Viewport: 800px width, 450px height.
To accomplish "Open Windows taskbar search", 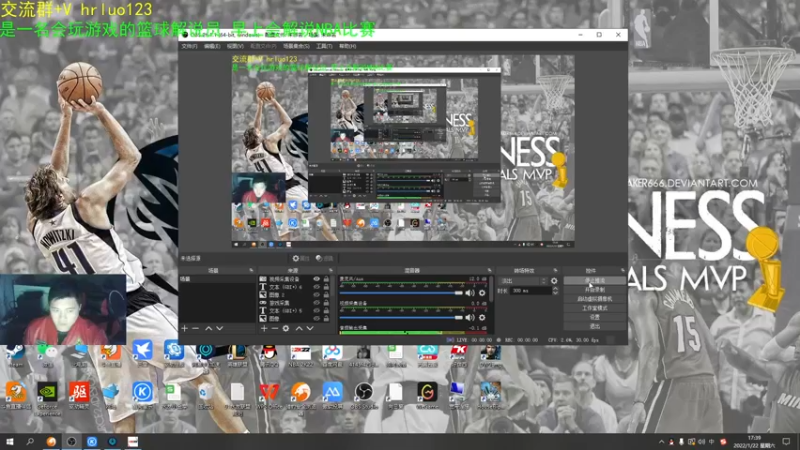I will click(30, 442).
